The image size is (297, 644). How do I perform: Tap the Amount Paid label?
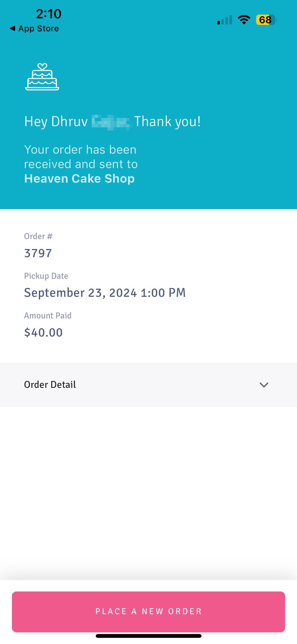tap(48, 315)
